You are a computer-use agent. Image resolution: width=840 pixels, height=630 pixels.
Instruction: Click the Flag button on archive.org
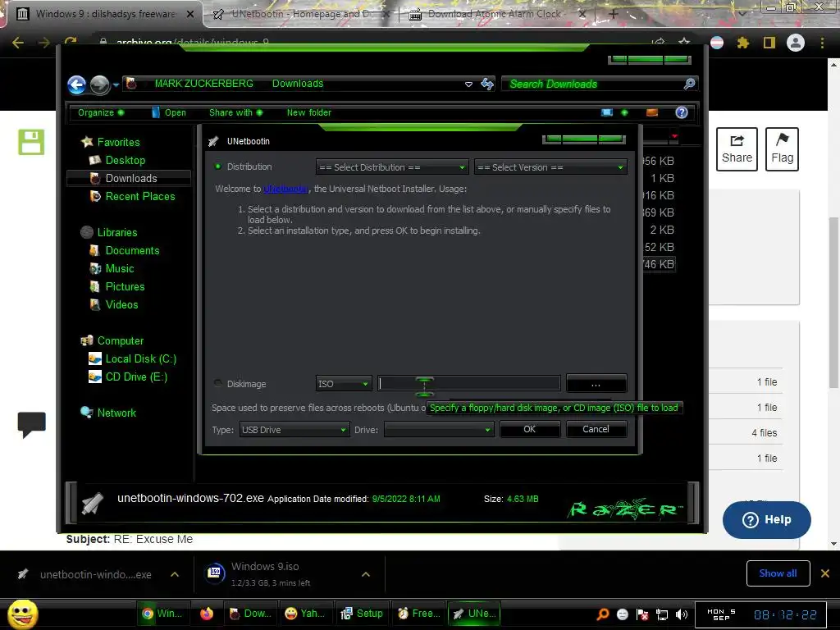pyautogui.click(x=782, y=149)
